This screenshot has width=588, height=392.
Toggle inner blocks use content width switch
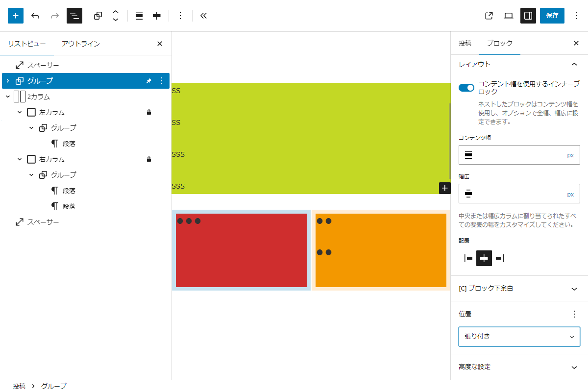click(x=466, y=88)
